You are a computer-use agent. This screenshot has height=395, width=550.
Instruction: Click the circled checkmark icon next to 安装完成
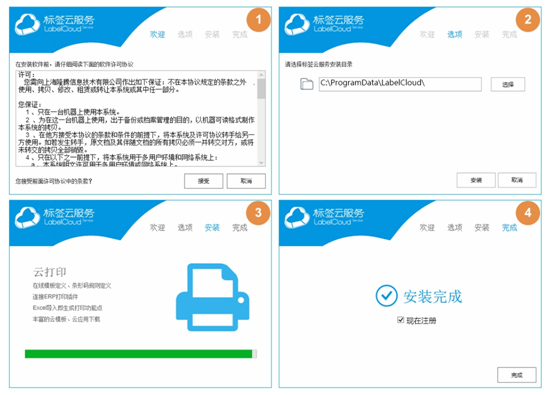[386, 296]
